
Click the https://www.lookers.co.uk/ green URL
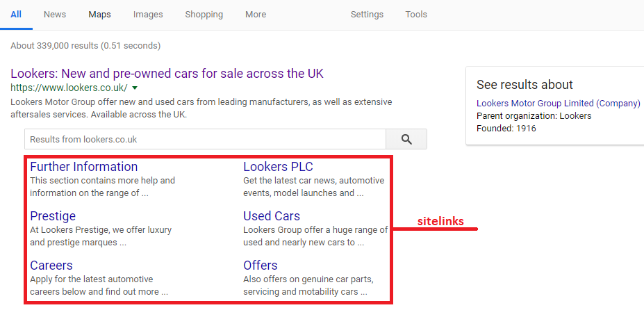[x=69, y=88]
